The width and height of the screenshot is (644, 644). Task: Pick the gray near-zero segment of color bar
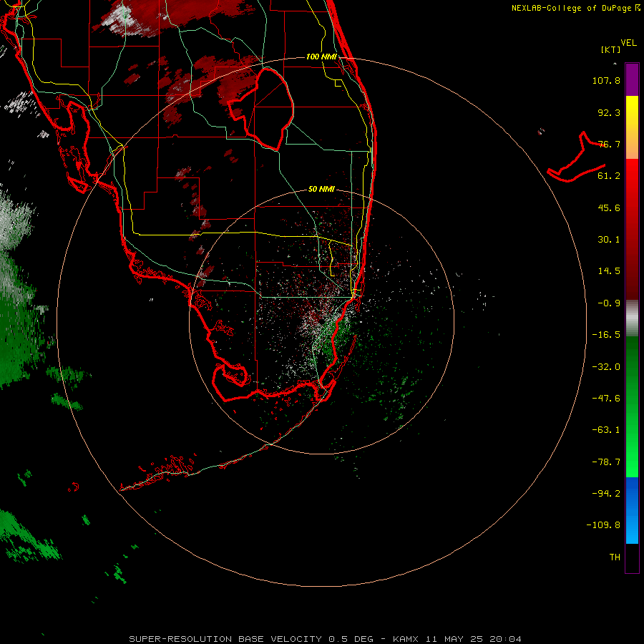632,318
